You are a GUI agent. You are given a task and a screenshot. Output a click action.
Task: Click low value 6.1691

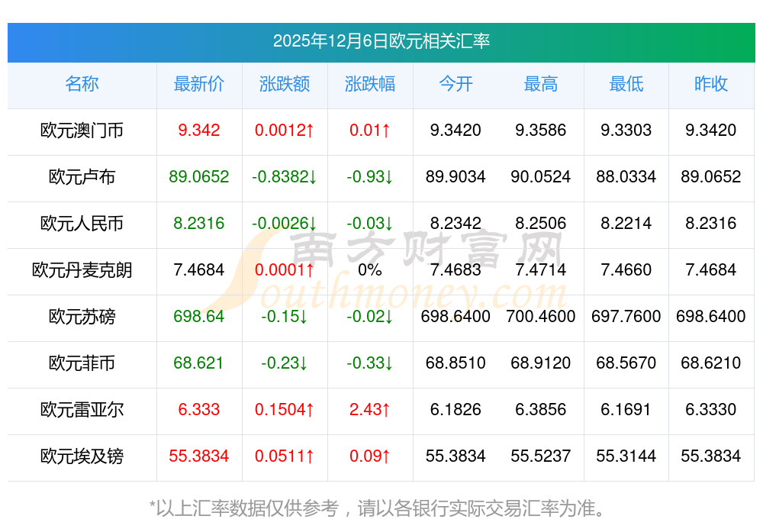626,409
